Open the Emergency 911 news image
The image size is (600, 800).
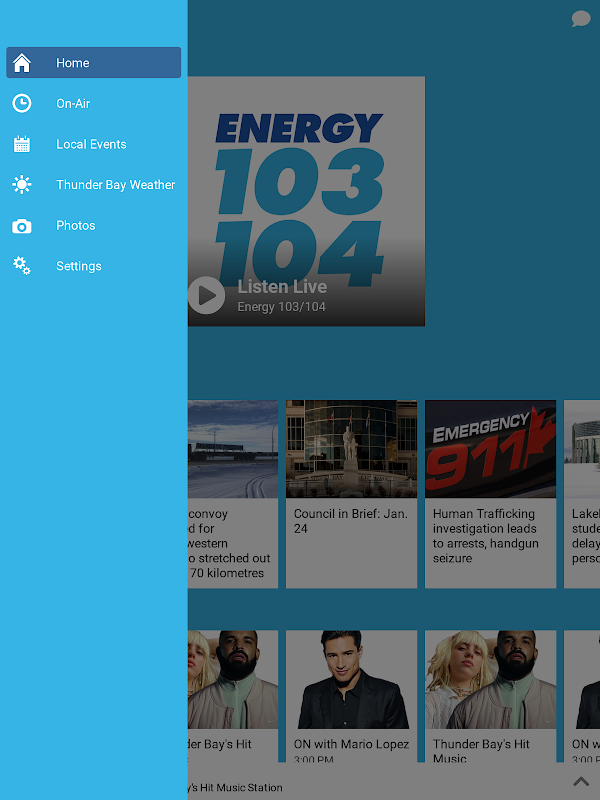(x=490, y=449)
